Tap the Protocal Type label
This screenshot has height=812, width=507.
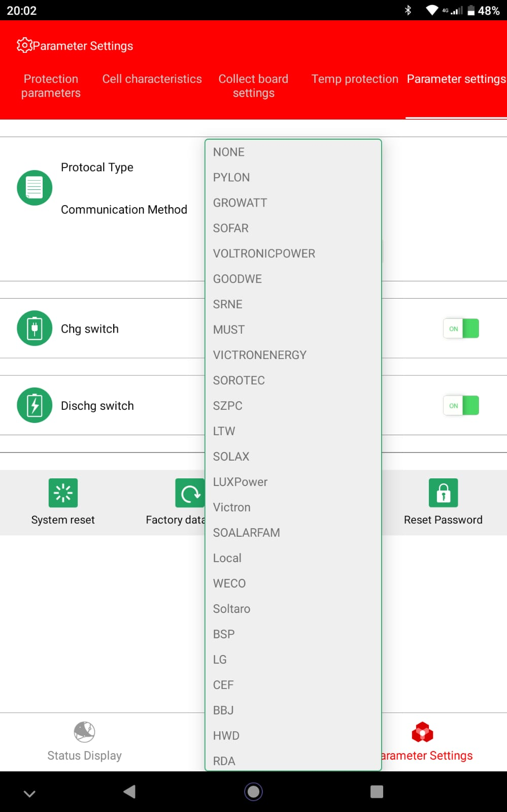pyautogui.click(x=97, y=167)
